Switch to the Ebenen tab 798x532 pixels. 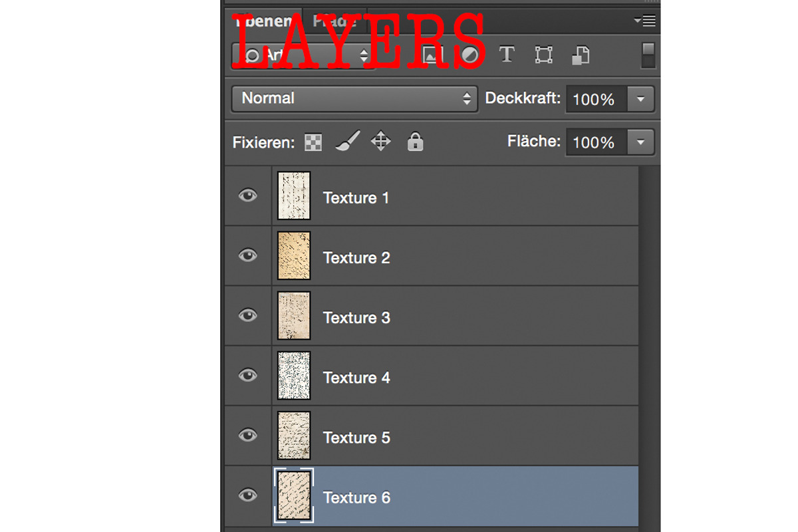[263, 21]
